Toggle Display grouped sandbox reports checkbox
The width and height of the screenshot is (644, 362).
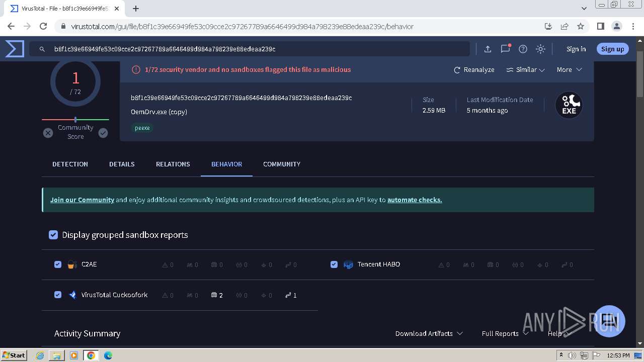coord(53,235)
